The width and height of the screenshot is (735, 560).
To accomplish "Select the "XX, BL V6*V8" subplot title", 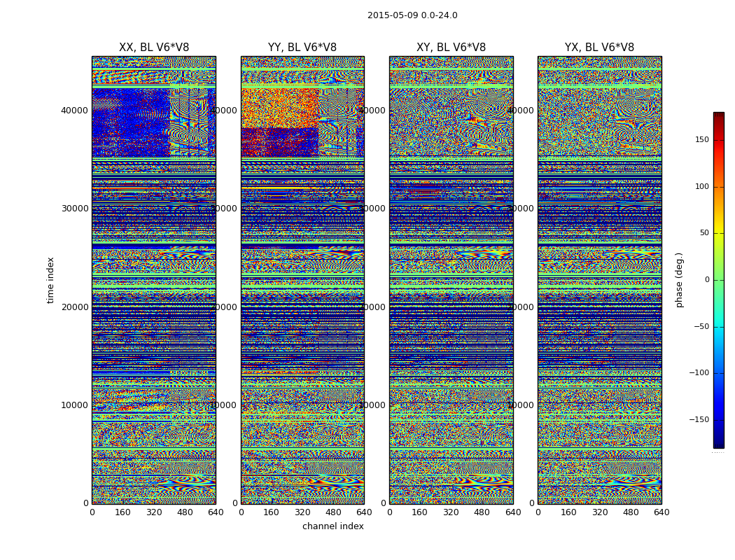I will (x=154, y=48).
